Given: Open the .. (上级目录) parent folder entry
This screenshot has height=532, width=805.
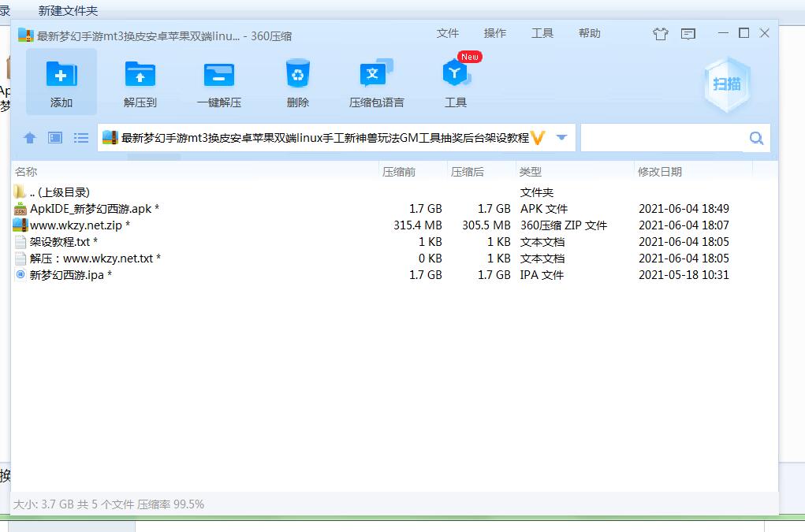Looking at the screenshot, I should click(x=59, y=192).
